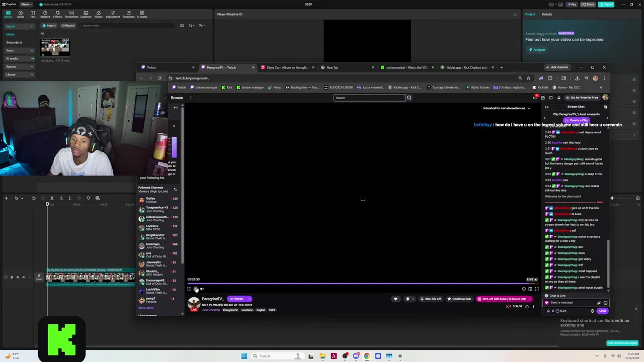Open the Pump bookmark
The image size is (644, 362).
(275, 87)
